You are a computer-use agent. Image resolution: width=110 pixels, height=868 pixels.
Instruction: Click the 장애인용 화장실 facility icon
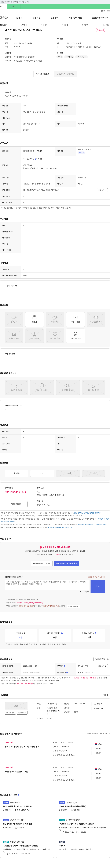click(68, 388)
